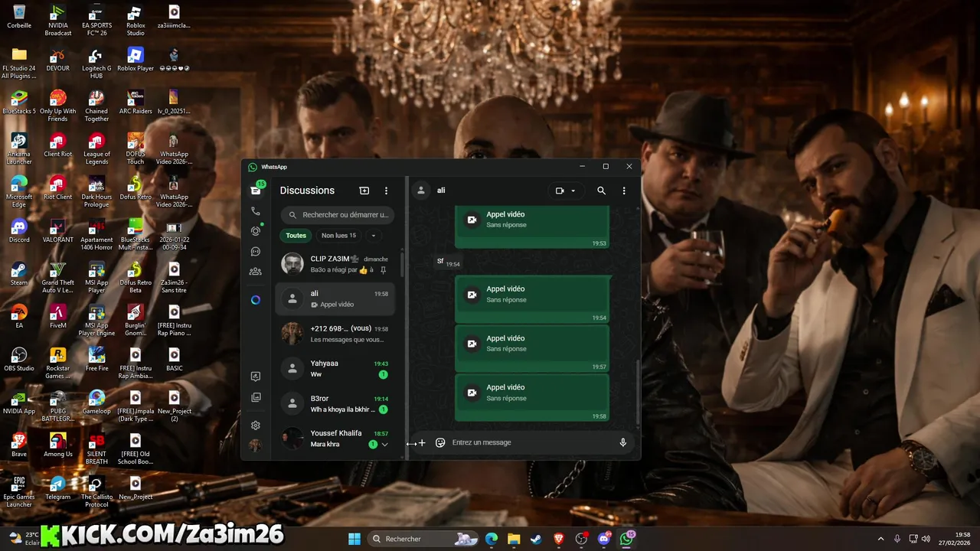The height and width of the screenshot is (551, 980).
Task: Click the Appel vidéo message from 19:58
Action: coord(533,398)
